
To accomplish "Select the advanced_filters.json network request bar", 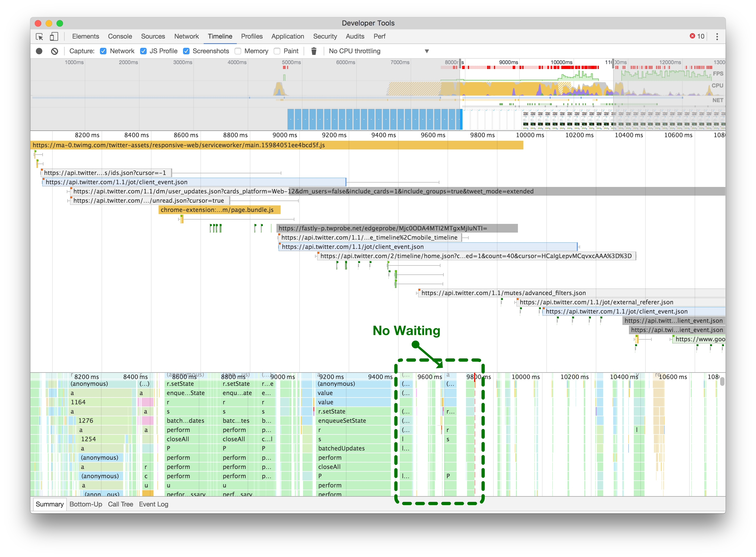I will [x=503, y=293].
